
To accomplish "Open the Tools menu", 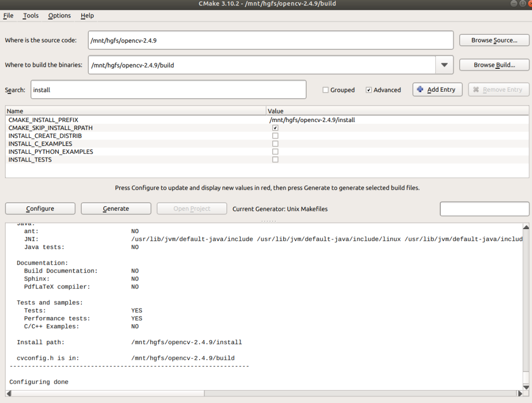I will [30, 15].
